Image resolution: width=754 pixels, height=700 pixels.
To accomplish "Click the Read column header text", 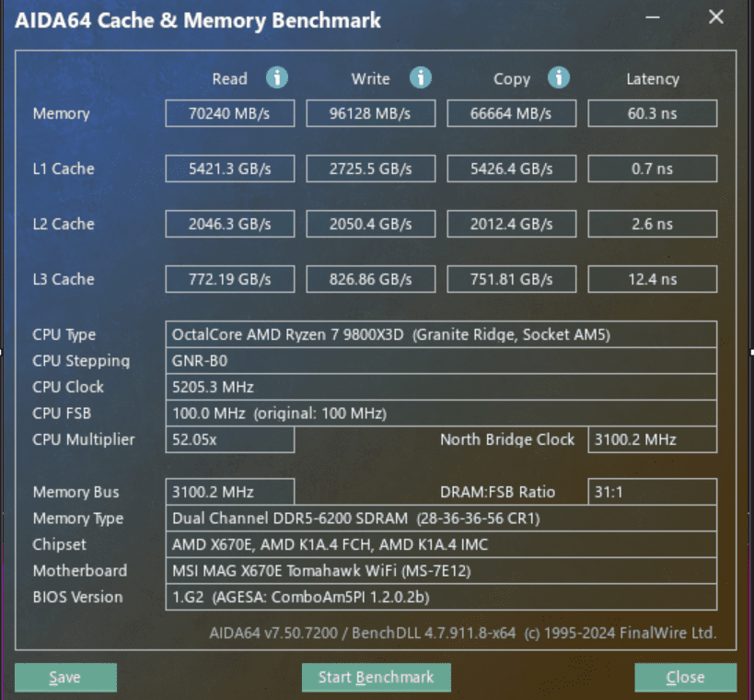I will pyautogui.click(x=230, y=79).
